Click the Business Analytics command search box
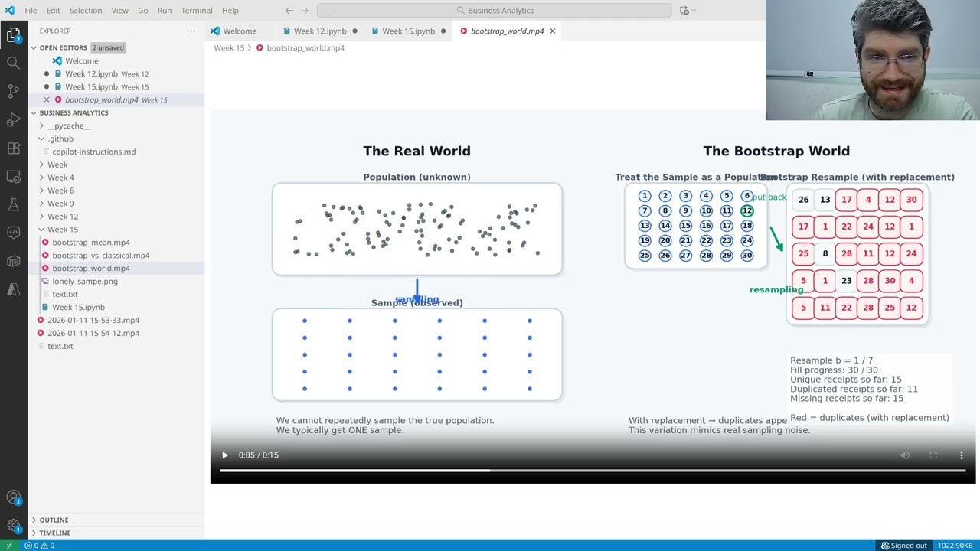The width and height of the screenshot is (980, 551). point(494,10)
